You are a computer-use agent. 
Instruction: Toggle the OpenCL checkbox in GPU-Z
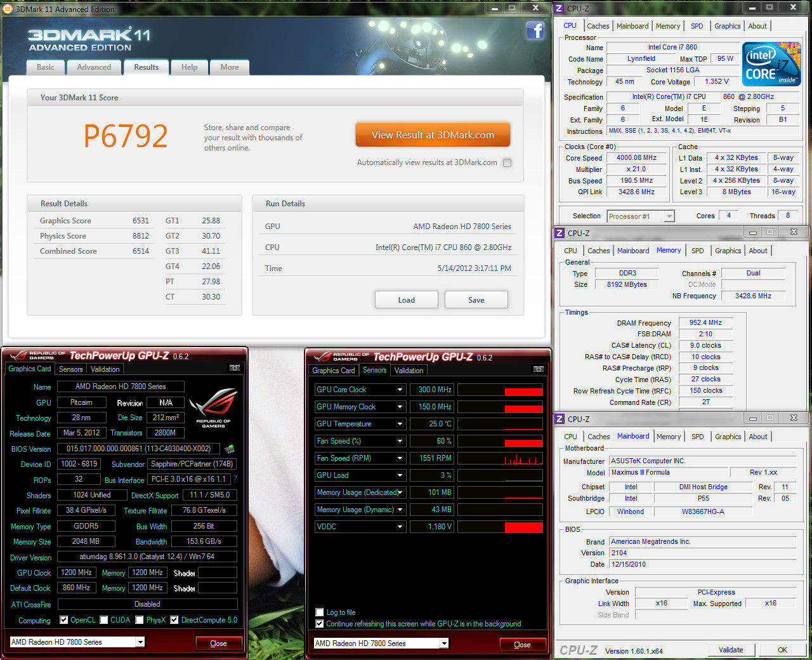[x=63, y=620]
